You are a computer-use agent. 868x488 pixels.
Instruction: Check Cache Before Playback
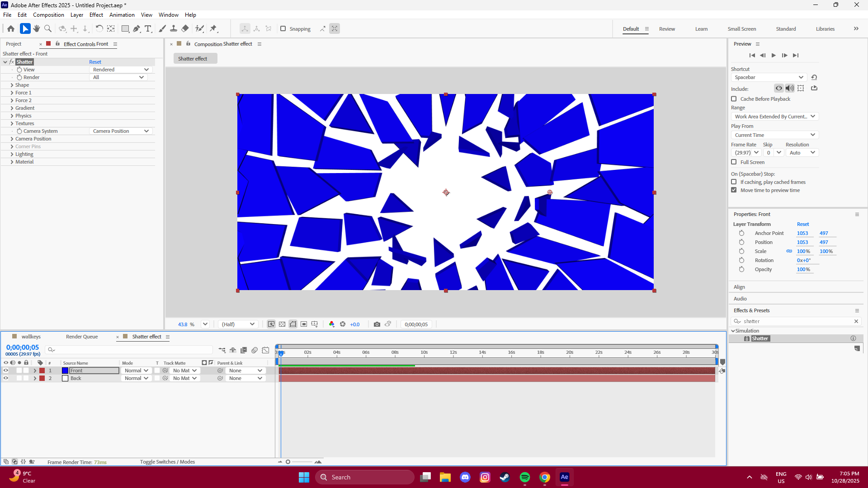[734, 99]
